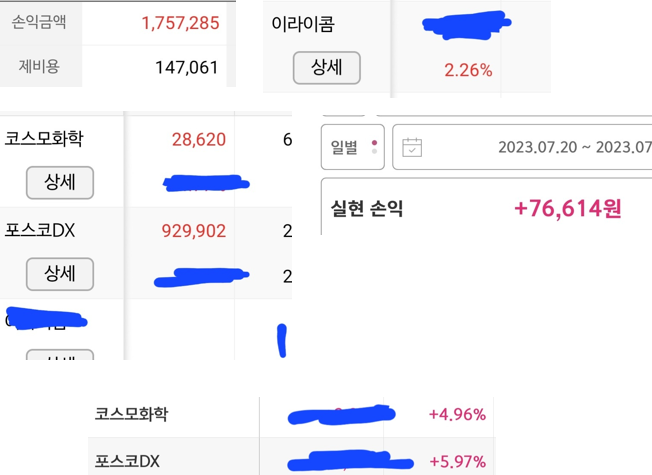Click 929,902 profit value for 포스코DX

194,231
